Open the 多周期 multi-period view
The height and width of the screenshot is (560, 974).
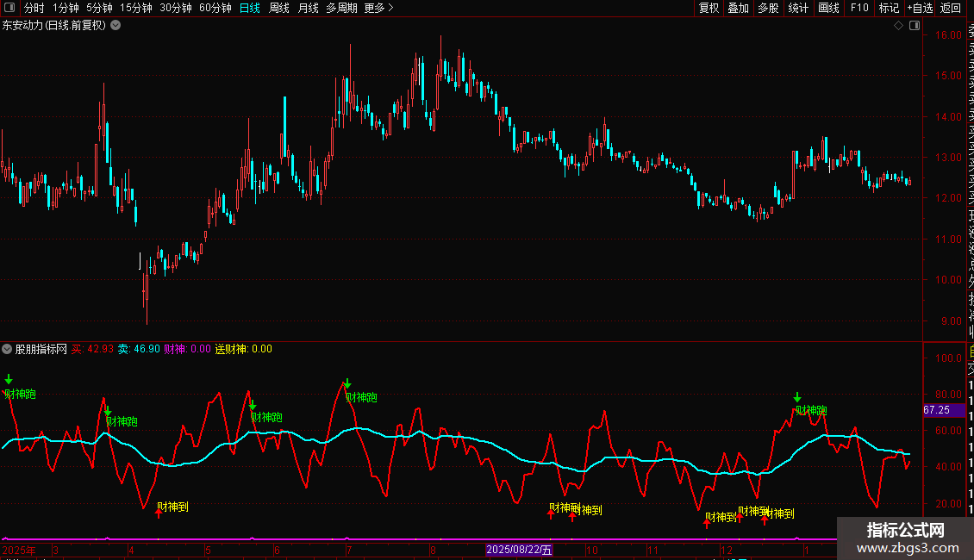(341, 8)
